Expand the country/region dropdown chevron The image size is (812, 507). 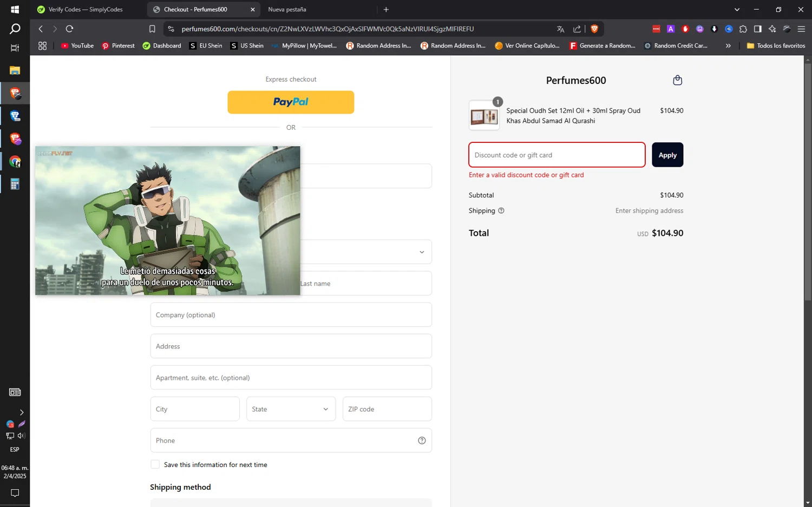(422, 252)
